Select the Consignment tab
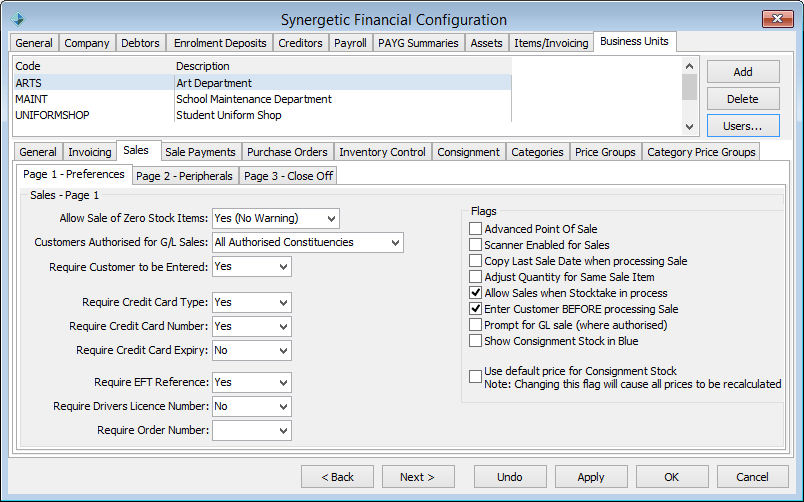The image size is (804, 502). (468, 152)
